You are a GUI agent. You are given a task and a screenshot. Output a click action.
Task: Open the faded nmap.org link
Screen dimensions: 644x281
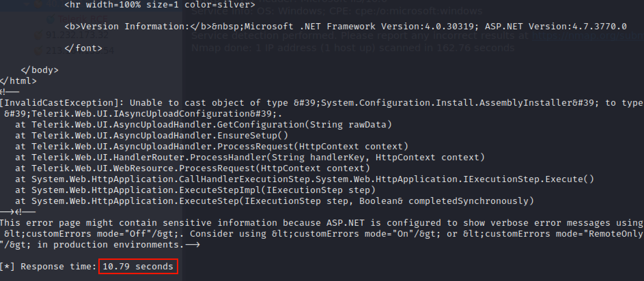tap(587, 35)
